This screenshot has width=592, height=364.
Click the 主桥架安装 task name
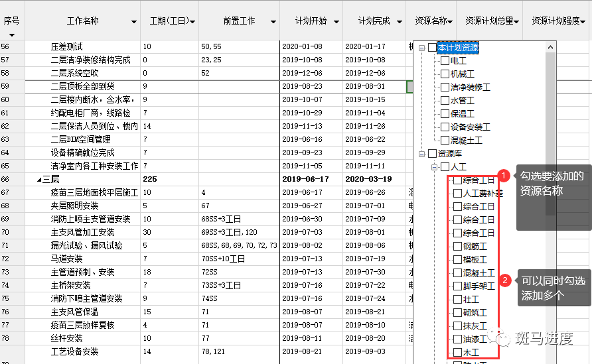[x=71, y=286]
